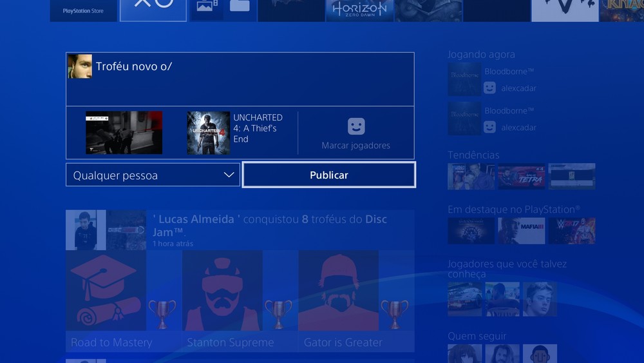Click the Gator is Greater trophy label

(x=343, y=342)
